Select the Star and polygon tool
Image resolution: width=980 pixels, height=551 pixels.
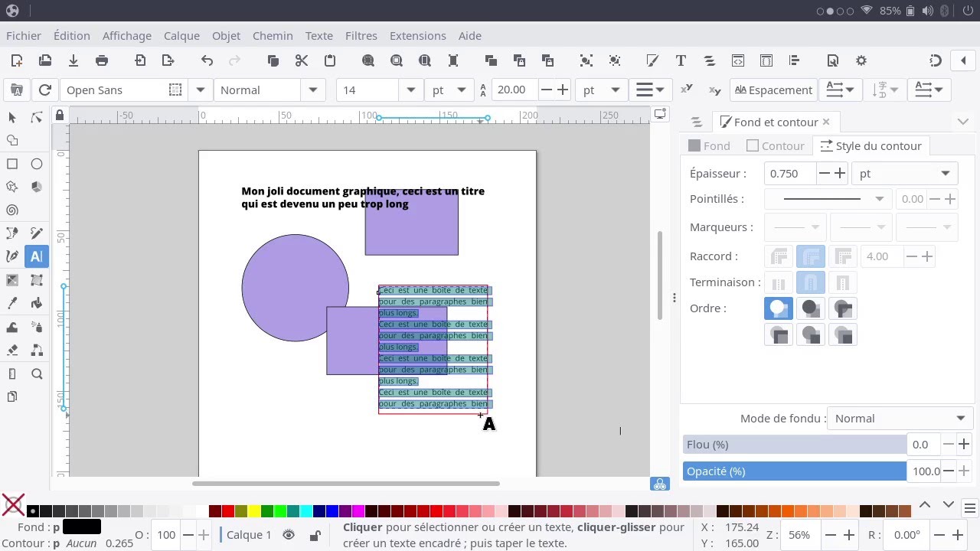pyautogui.click(x=12, y=187)
